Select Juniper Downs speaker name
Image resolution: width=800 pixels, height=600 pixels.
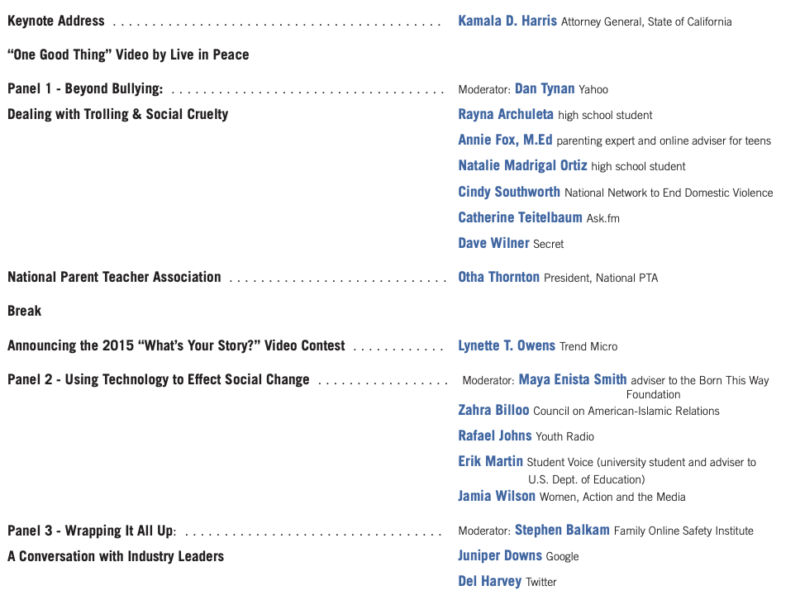[500, 556]
